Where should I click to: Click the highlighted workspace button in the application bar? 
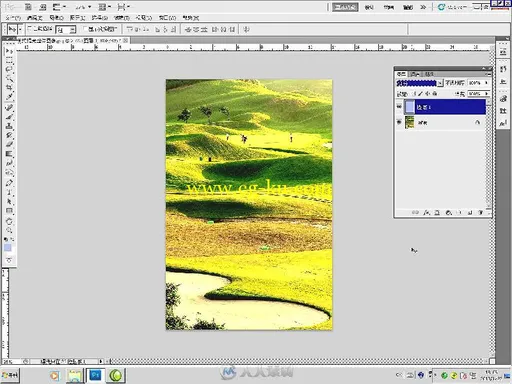345,7
